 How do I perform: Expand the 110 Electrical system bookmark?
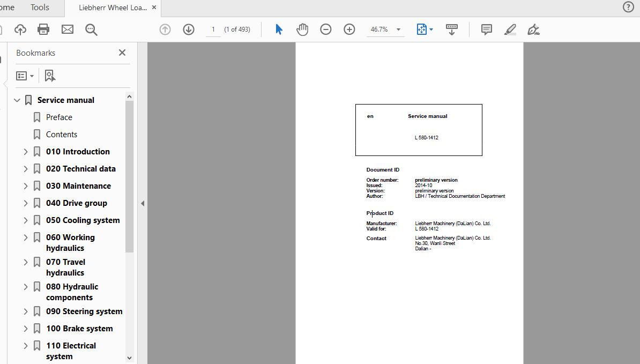click(x=25, y=346)
